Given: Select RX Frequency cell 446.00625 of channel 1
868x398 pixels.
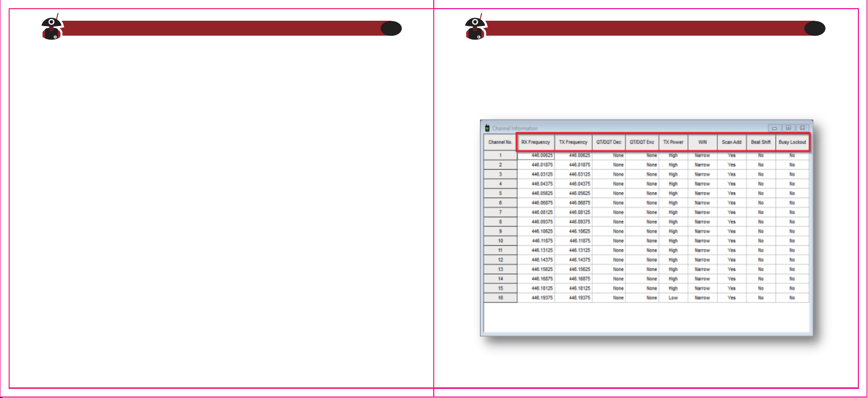Looking at the screenshot, I should click(x=536, y=155).
